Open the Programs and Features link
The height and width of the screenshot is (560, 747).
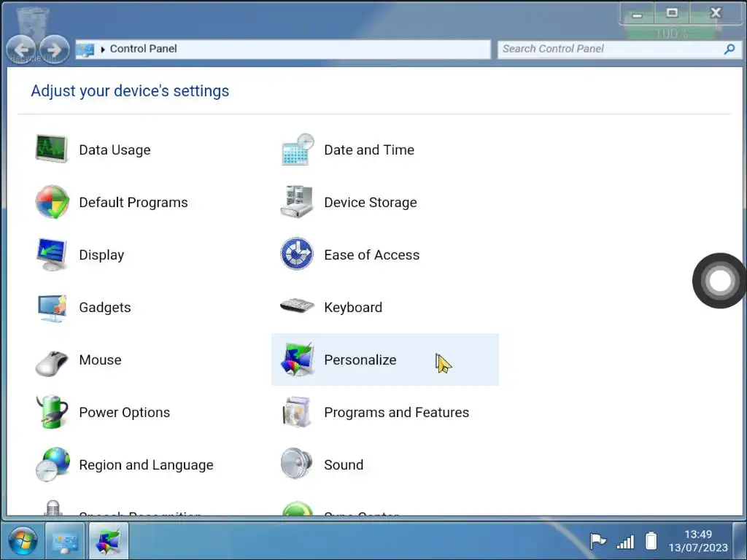tap(397, 413)
